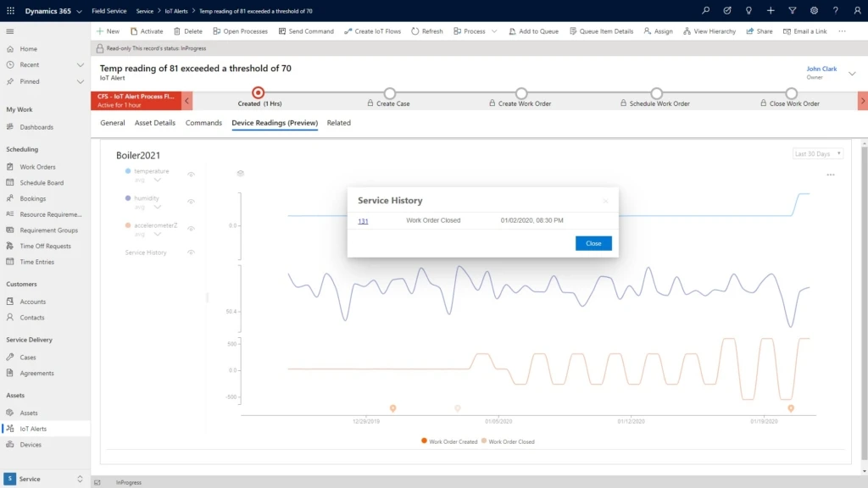
Task: Toggle the accelerometerZ eye icon
Action: click(x=191, y=227)
